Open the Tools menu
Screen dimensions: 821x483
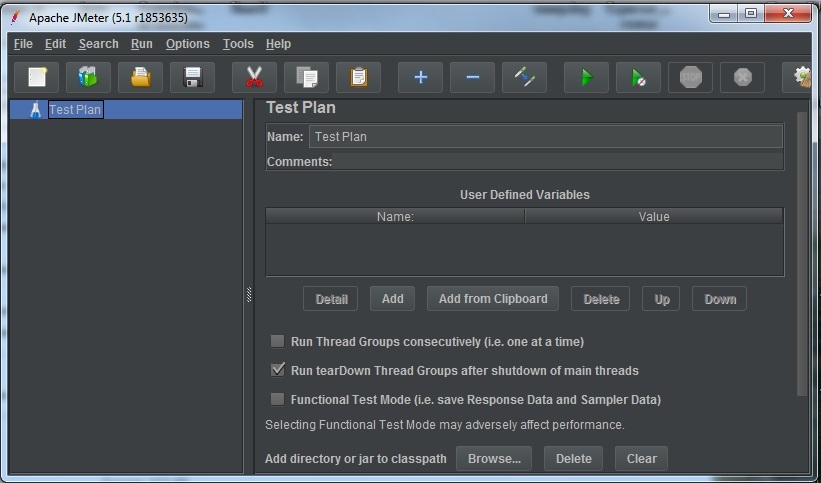click(x=238, y=44)
